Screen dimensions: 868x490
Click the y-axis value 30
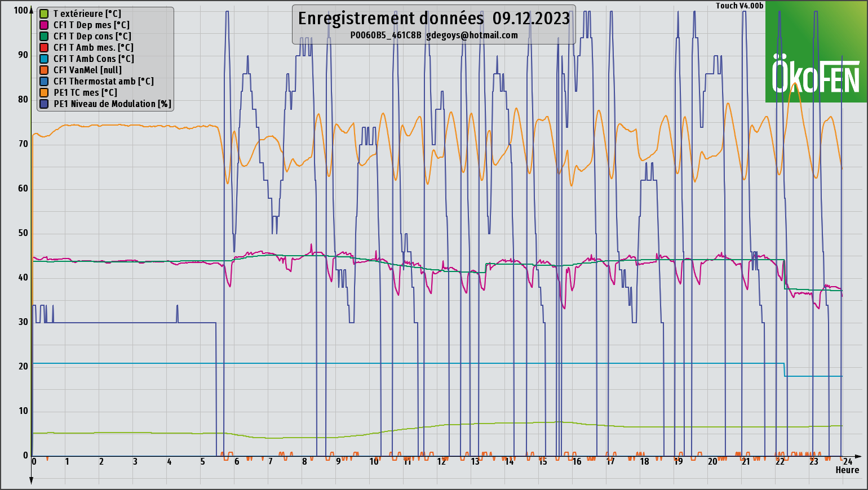[x=23, y=322]
